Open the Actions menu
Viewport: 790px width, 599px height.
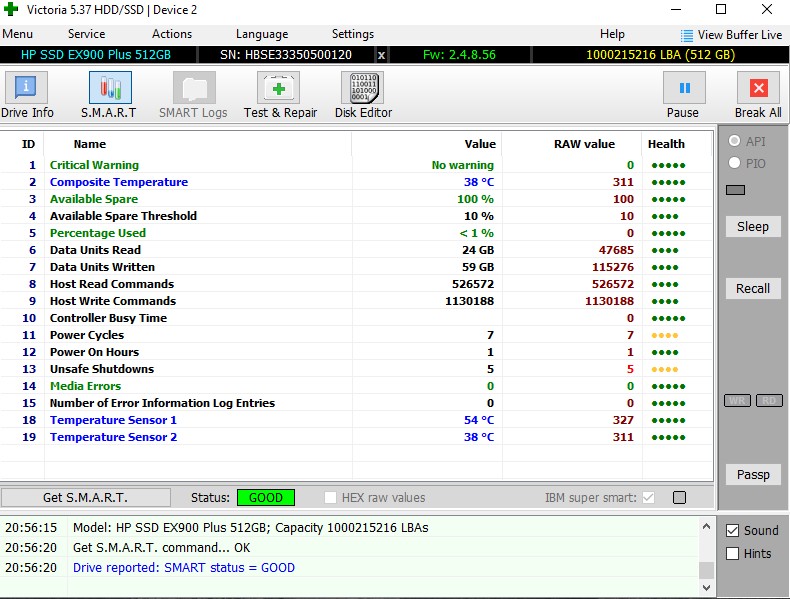point(172,34)
